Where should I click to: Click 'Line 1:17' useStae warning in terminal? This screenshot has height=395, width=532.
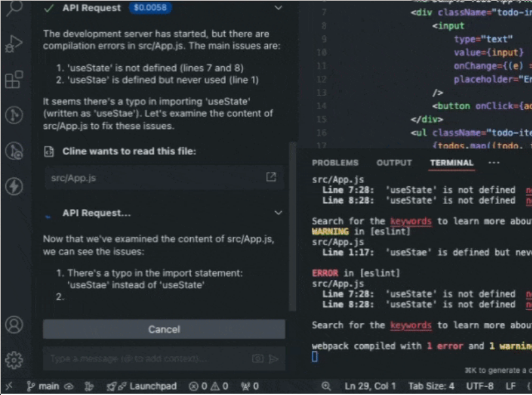(x=427, y=252)
